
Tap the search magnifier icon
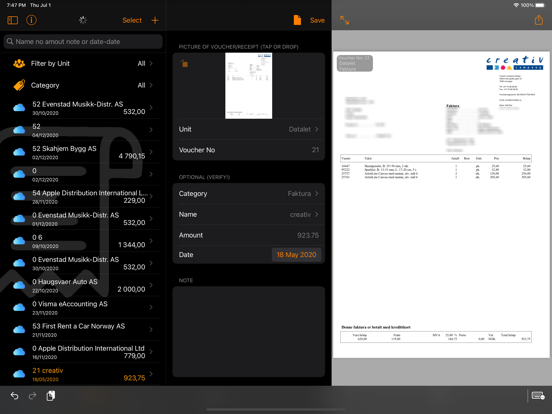tap(10, 42)
